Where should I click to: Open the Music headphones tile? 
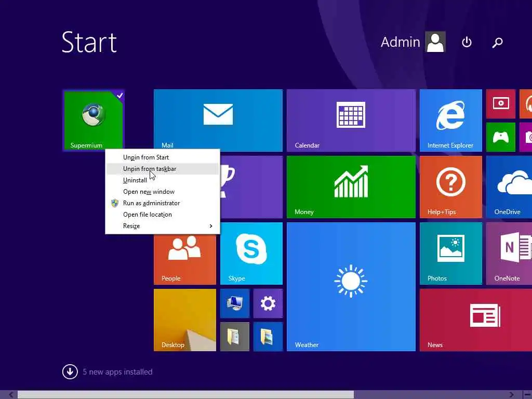(526, 104)
